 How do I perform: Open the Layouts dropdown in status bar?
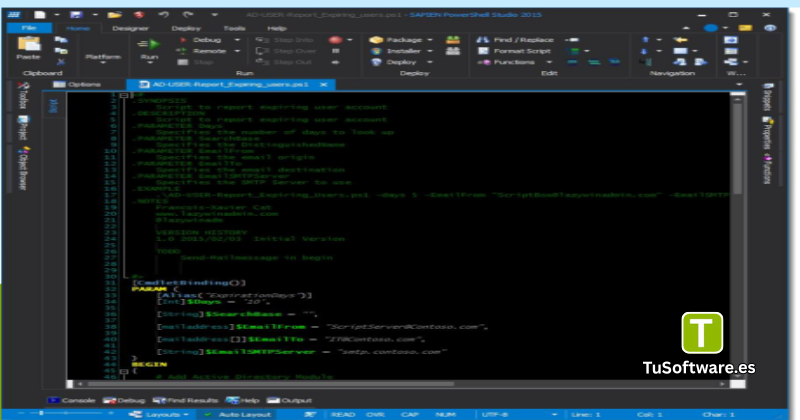point(159,414)
